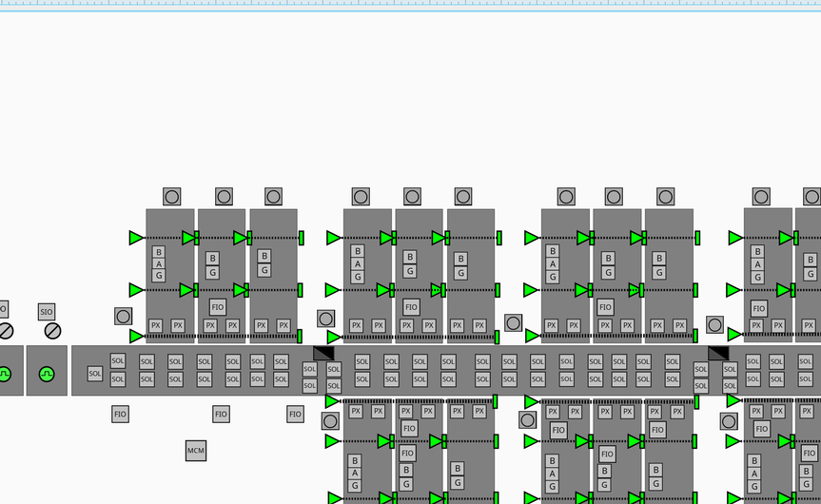The image size is (821, 504).
Task: Click the SIO block
Action: click(47, 312)
